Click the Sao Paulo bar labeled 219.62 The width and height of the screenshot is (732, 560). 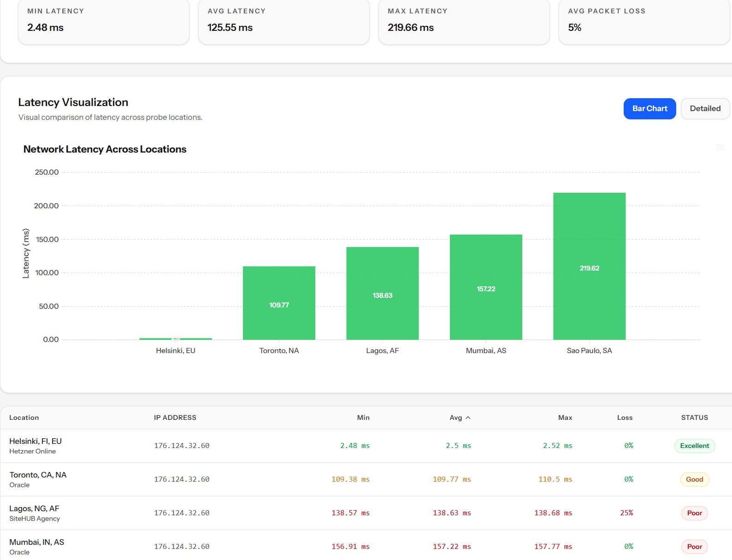click(590, 266)
